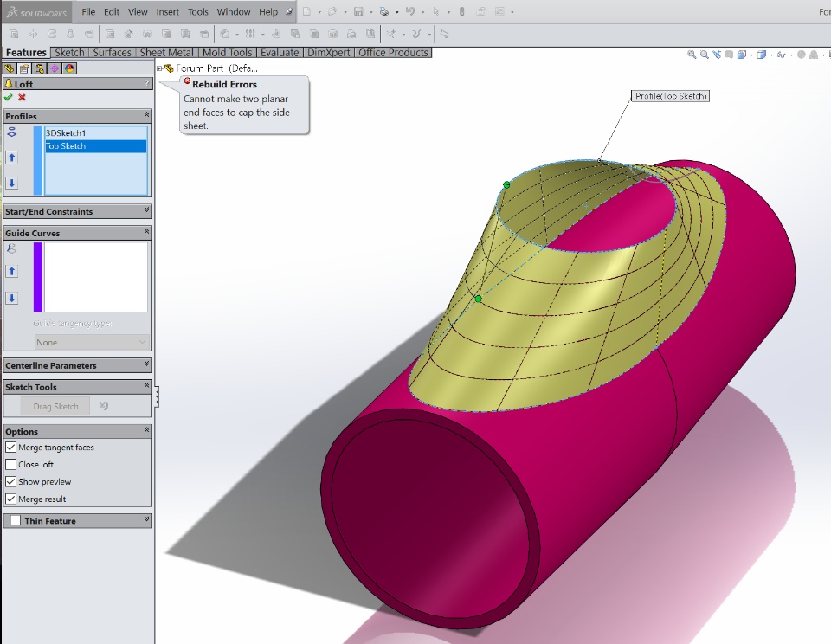Move guide curve up arrow
The image size is (831, 644).
coord(12,272)
